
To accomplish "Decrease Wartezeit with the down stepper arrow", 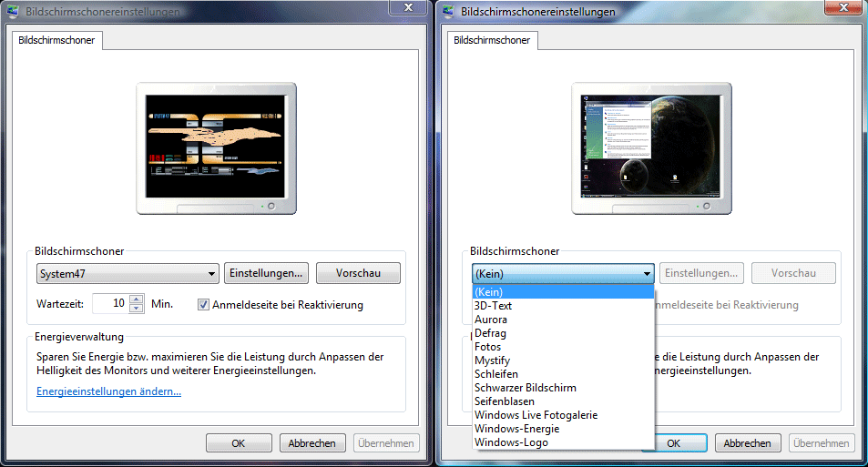I will 137,309.
